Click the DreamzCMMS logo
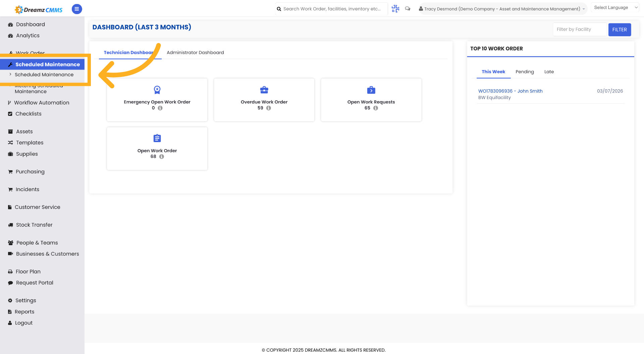The image size is (644, 354). coord(38,9)
